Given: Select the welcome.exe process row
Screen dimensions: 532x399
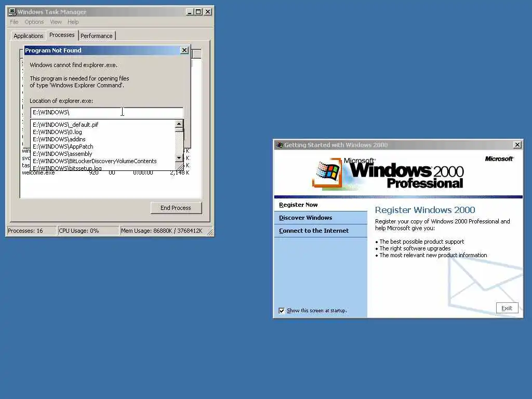Looking at the screenshot, I should [x=105, y=172].
